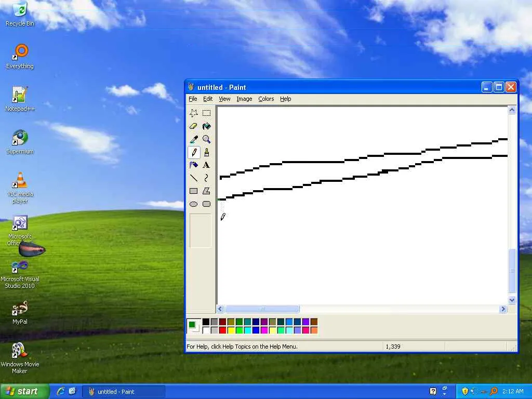Select the magenta color swatch

[264, 330]
